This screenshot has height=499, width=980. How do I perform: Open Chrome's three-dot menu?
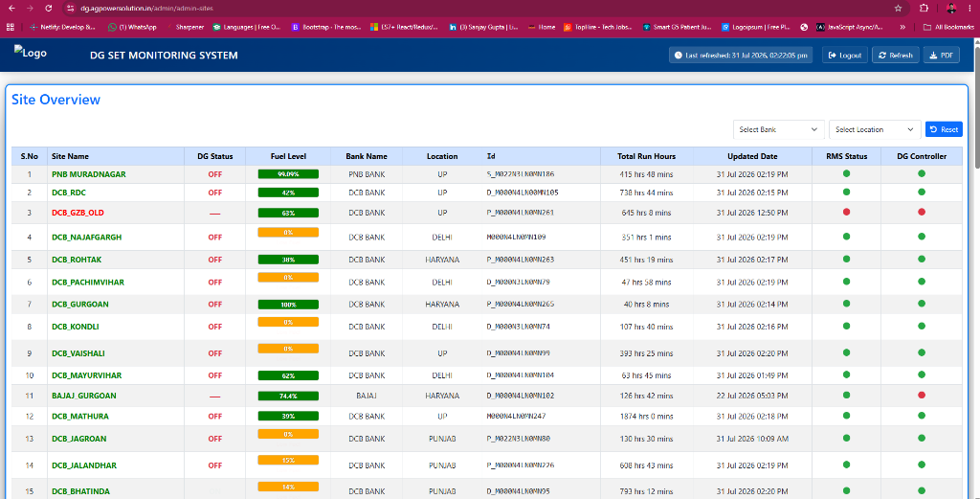[970, 8]
